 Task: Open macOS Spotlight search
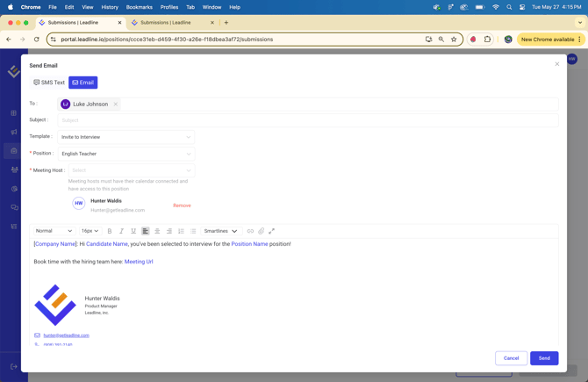[509, 7]
